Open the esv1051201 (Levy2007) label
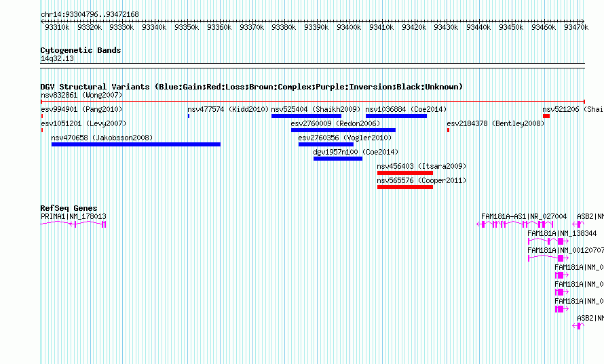Screen dimensions: 604x364 pos(83,123)
